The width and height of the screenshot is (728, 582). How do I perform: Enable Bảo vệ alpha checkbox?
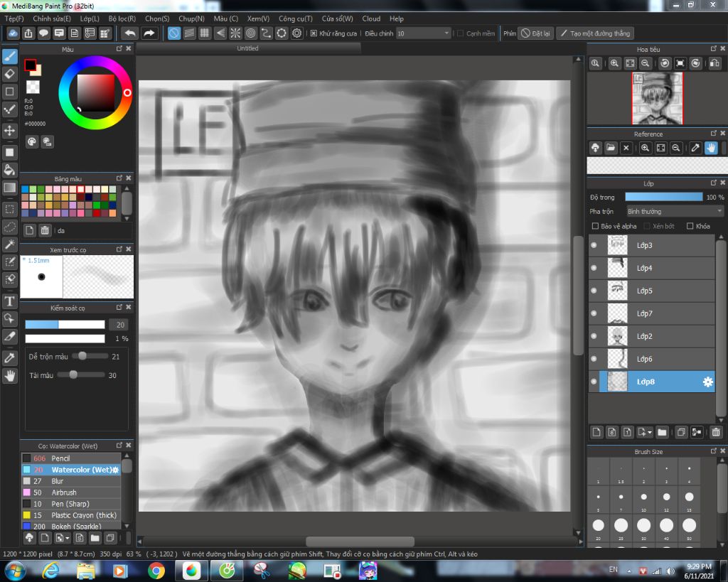coord(595,226)
